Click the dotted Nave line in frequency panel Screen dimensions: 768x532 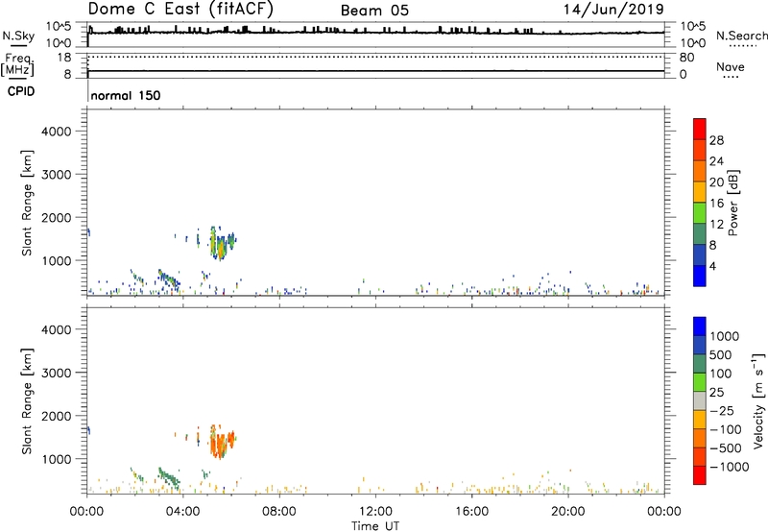tap(375, 57)
